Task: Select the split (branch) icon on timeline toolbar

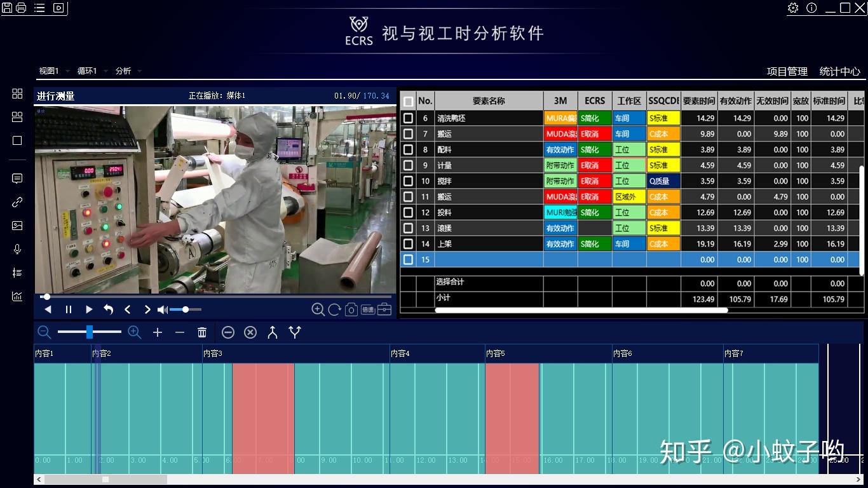Action: pyautogui.click(x=294, y=332)
